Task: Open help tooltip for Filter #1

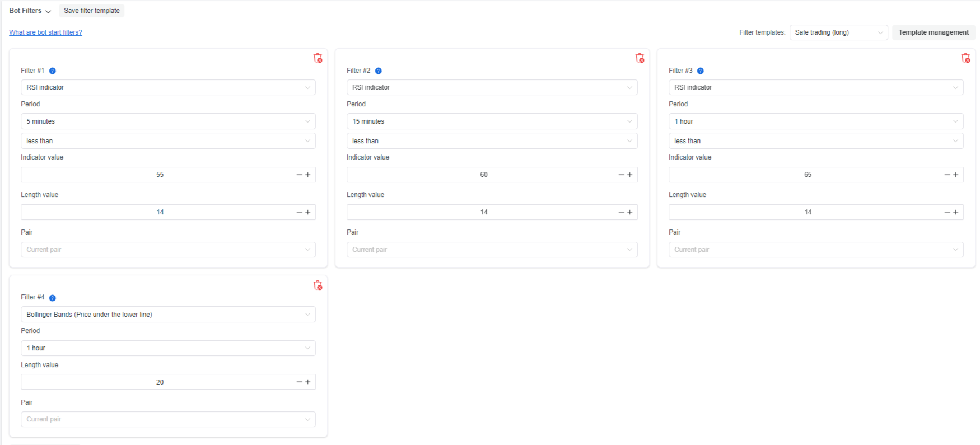Action: click(53, 71)
